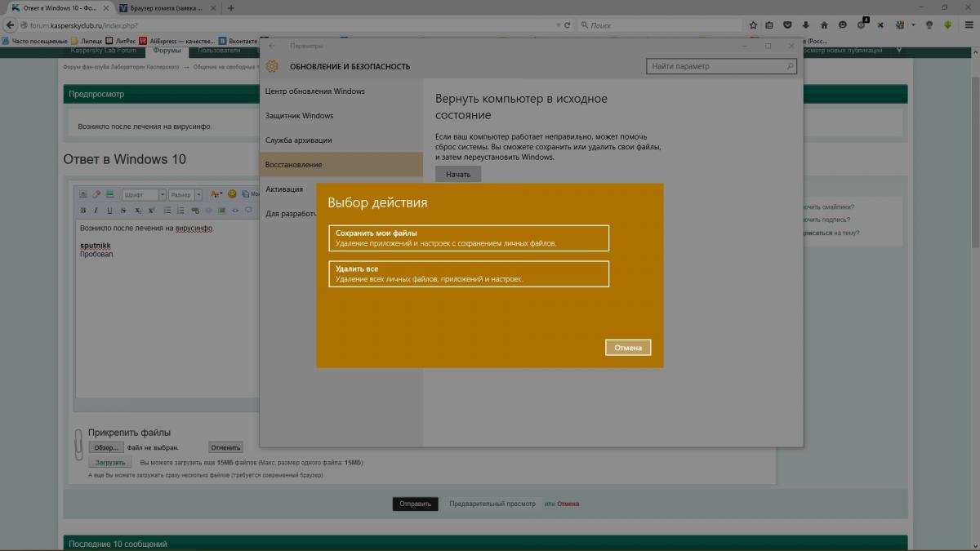
Task: Click the green download arrow extension
Action: 949,24
